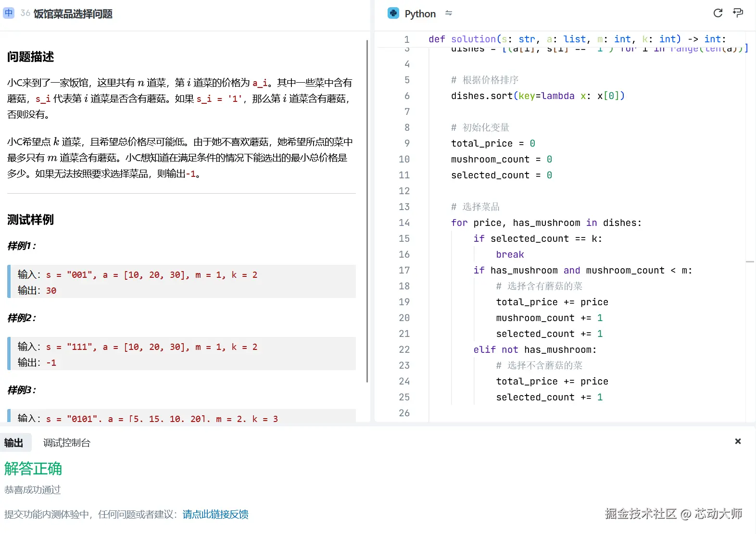Click the problem number 36 label

(x=25, y=13)
